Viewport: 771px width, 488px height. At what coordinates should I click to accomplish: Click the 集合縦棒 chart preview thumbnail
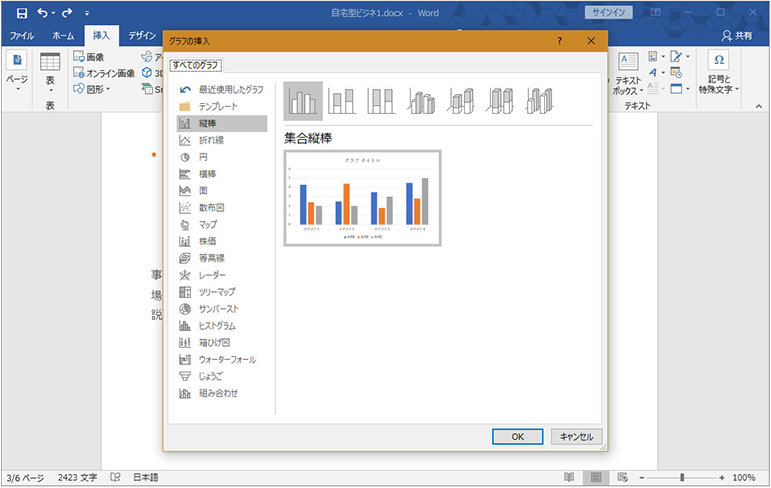point(362,198)
